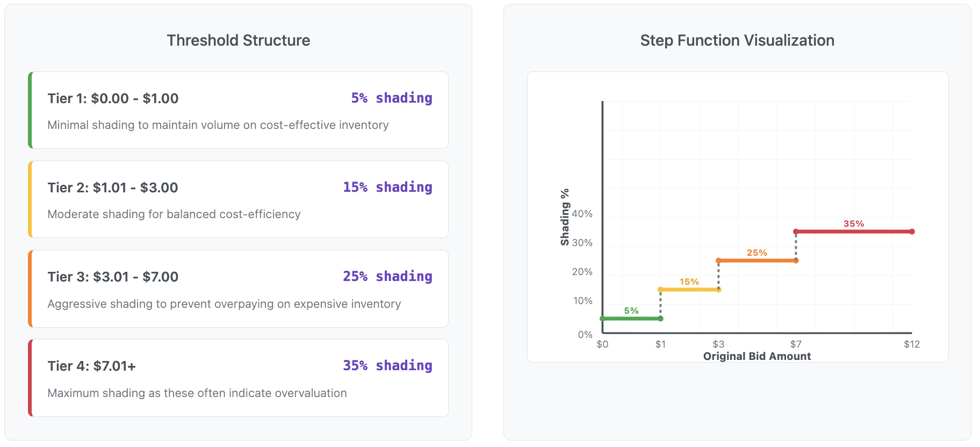980x447 pixels.
Task: Click the orange 25% step line in chart
Action: (757, 261)
